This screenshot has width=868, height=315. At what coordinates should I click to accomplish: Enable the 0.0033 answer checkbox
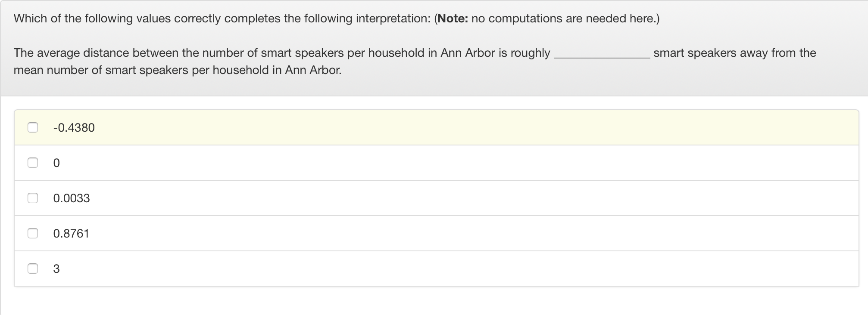[x=33, y=198]
